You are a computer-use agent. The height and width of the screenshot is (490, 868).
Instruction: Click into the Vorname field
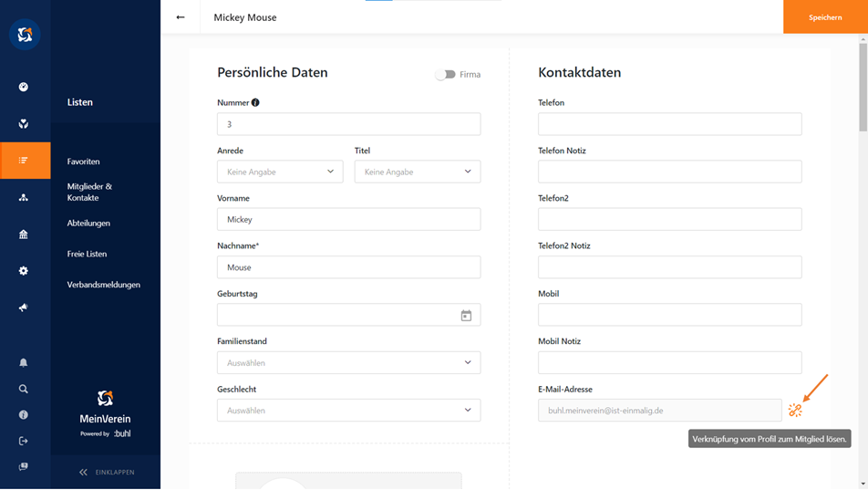click(x=348, y=220)
